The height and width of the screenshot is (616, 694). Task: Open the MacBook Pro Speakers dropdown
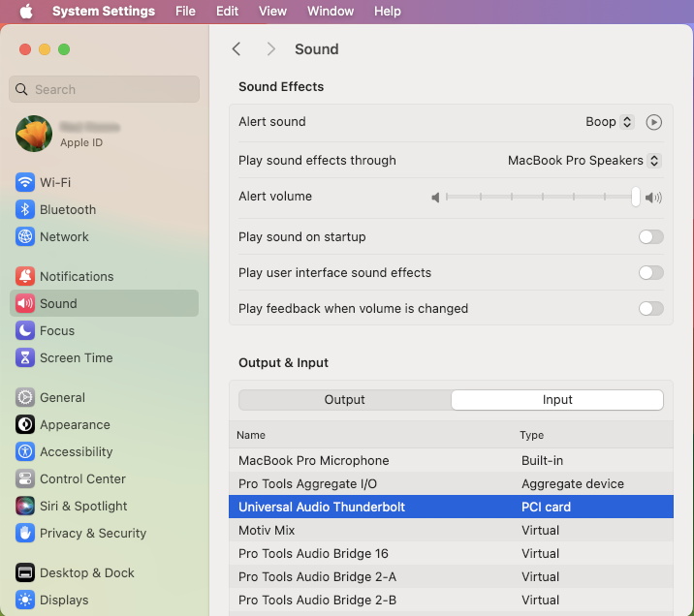click(x=584, y=161)
